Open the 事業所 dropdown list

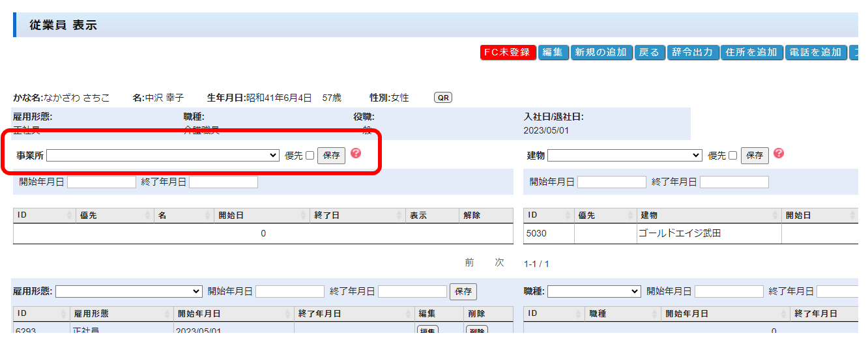coord(163,156)
